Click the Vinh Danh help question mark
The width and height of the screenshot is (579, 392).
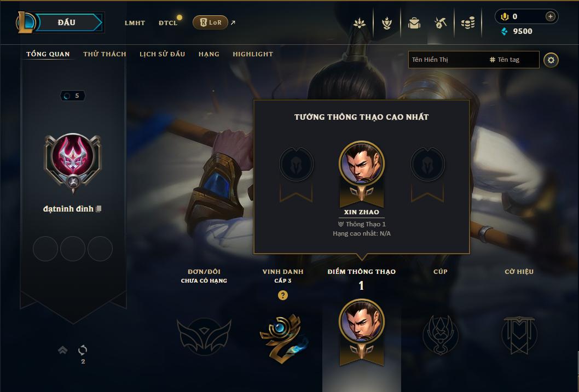(283, 295)
